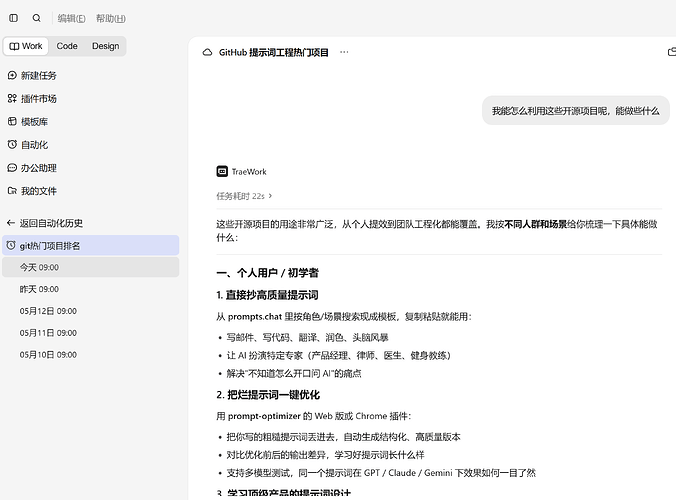Click the user message bubble 我能怎么利用这些开源项目呢
The image size is (676, 500).
point(576,111)
